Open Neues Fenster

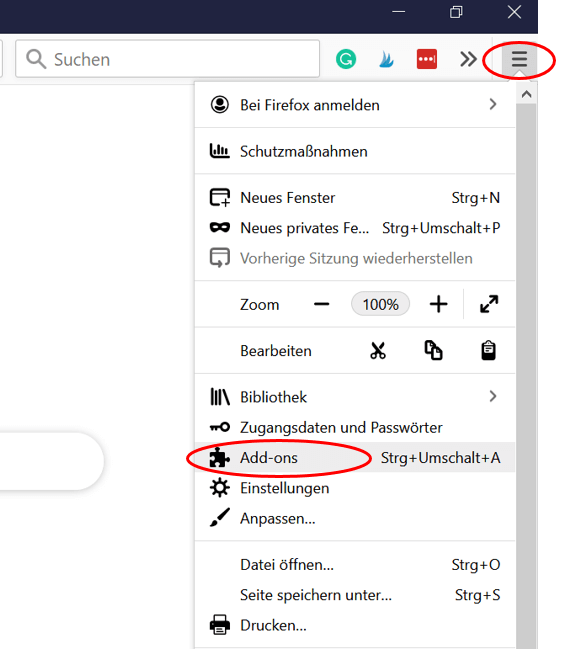pyautogui.click(x=355, y=198)
